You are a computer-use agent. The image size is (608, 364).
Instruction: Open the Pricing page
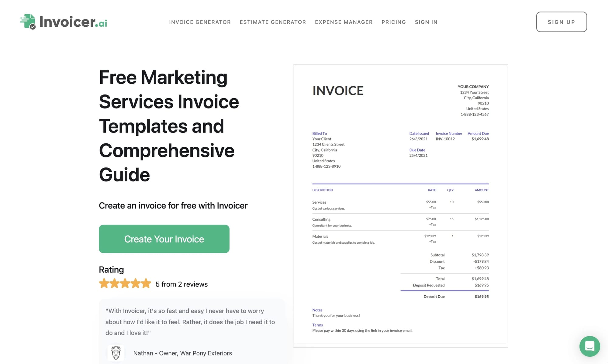394,22
